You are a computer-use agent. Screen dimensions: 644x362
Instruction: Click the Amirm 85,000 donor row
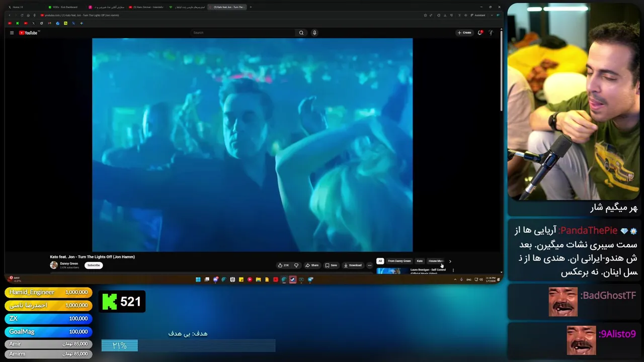(x=48, y=354)
